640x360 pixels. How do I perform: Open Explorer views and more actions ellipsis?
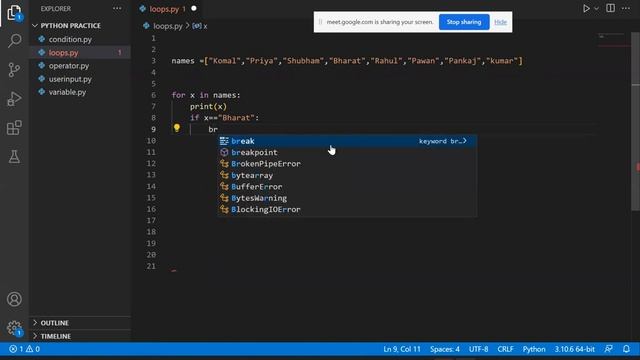[117, 9]
